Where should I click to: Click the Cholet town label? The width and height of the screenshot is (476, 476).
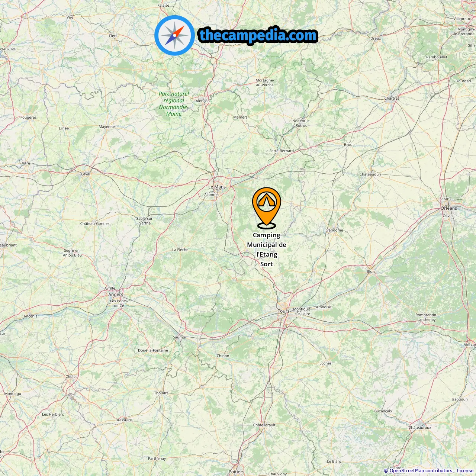tap(71, 377)
